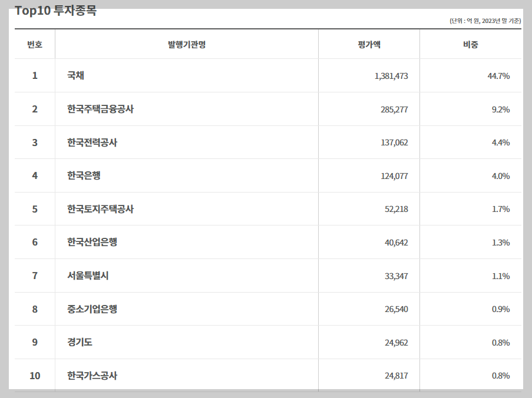The width and height of the screenshot is (532, 398).
Task: Select the issuer '한국은행'
Action: [x=84, y=175]
